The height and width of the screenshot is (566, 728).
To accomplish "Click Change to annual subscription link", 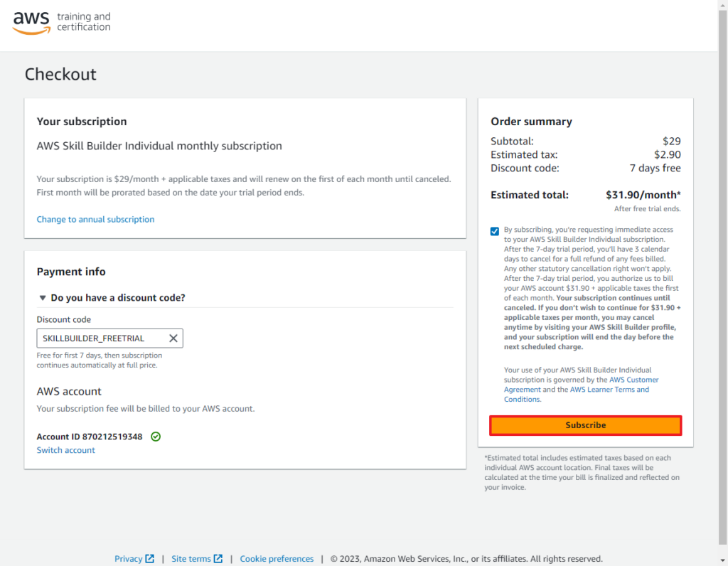I will pyautogui.click(x=96, y=219).
